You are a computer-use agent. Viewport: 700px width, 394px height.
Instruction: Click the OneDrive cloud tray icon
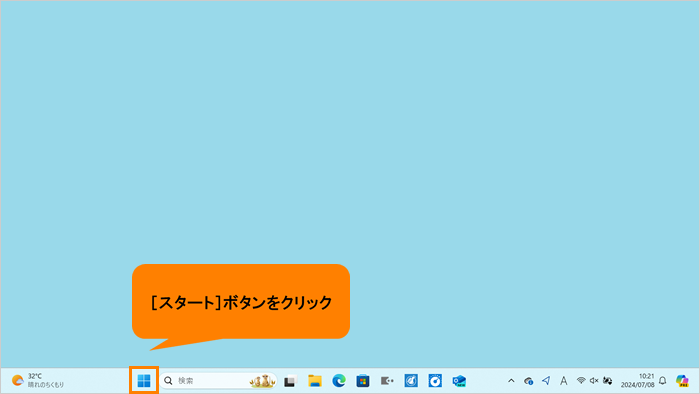(x=529, y=381)
